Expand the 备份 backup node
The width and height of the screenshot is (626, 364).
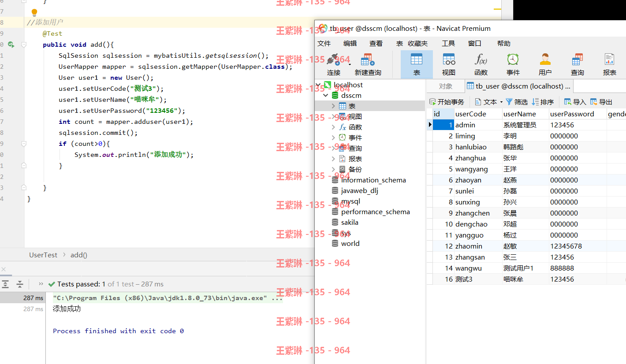coord(334,169)
